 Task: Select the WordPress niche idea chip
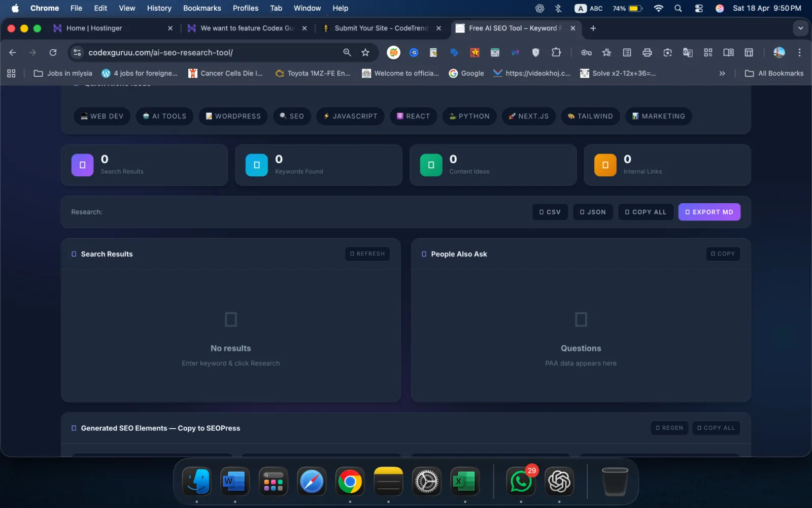click(233, 116)
